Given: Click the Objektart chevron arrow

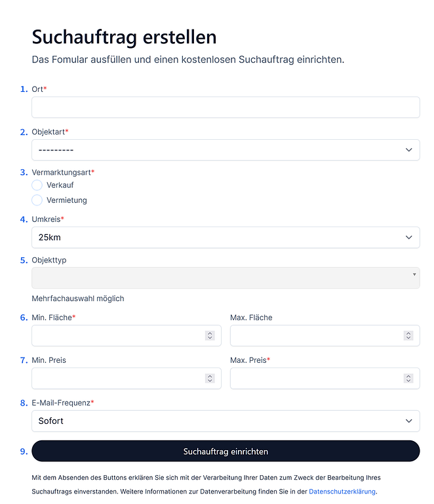Looking at the screenshot, I should (x=408, y=150).
